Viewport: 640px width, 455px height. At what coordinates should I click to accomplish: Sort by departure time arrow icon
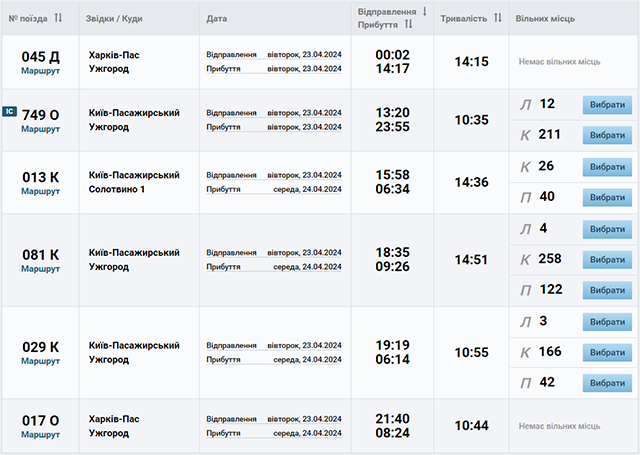click(x=424, y=11)
